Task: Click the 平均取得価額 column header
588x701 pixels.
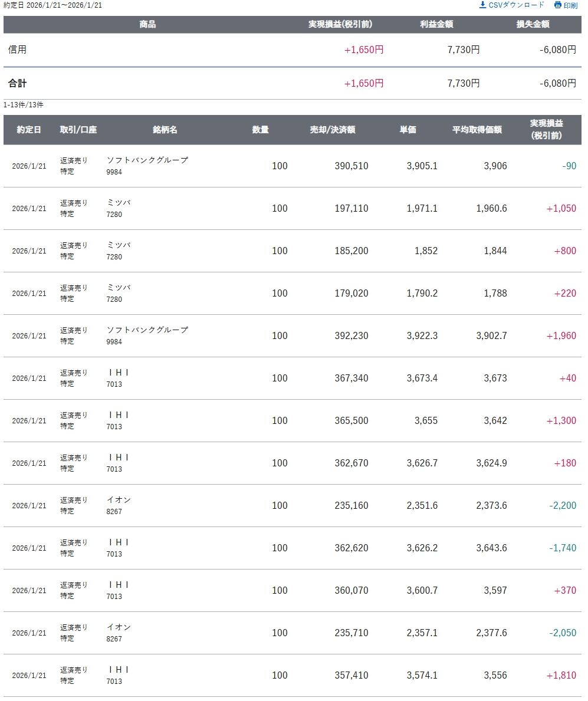Action: (477, 130)
